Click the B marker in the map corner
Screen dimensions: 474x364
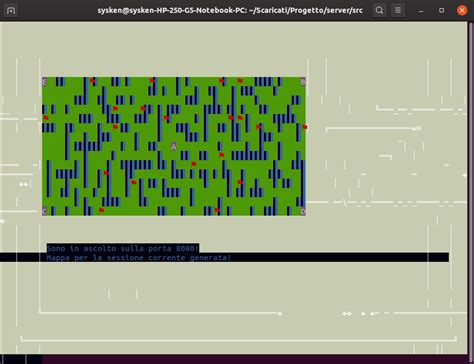click(x=303, y=81)
